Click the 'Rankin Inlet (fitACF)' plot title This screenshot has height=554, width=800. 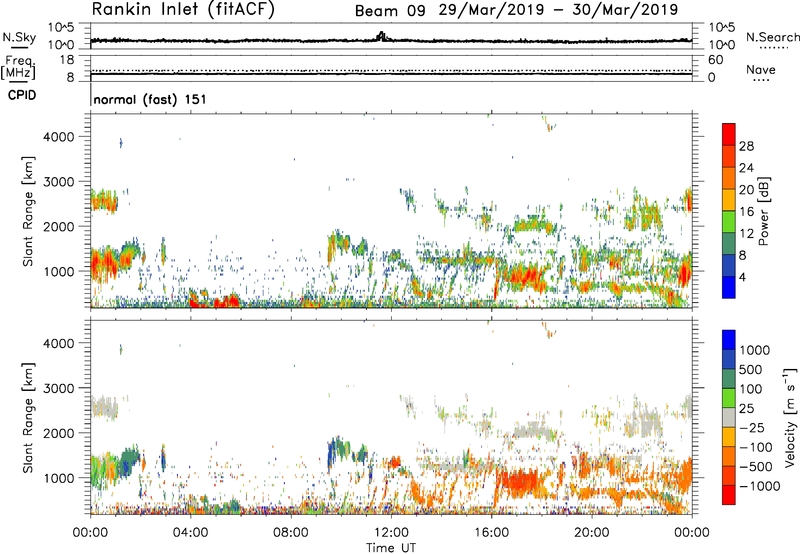[x=183, y=10]
